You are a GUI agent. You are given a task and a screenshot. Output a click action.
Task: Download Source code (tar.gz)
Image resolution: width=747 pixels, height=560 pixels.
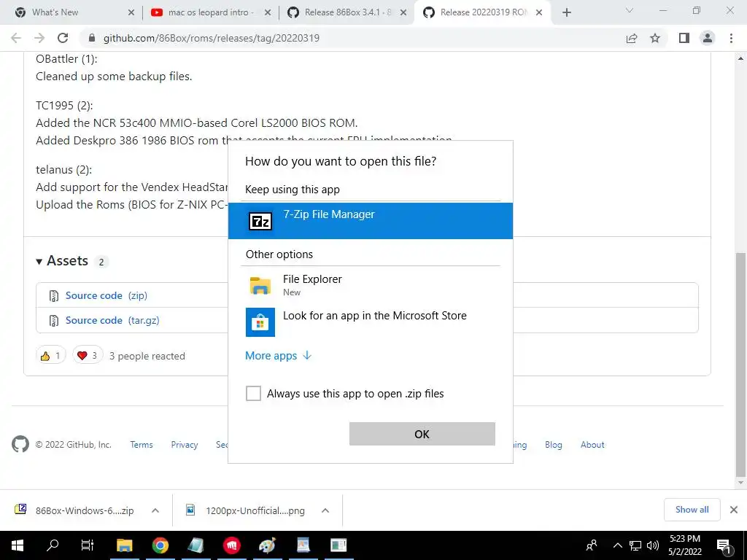(x=112, y=320)
